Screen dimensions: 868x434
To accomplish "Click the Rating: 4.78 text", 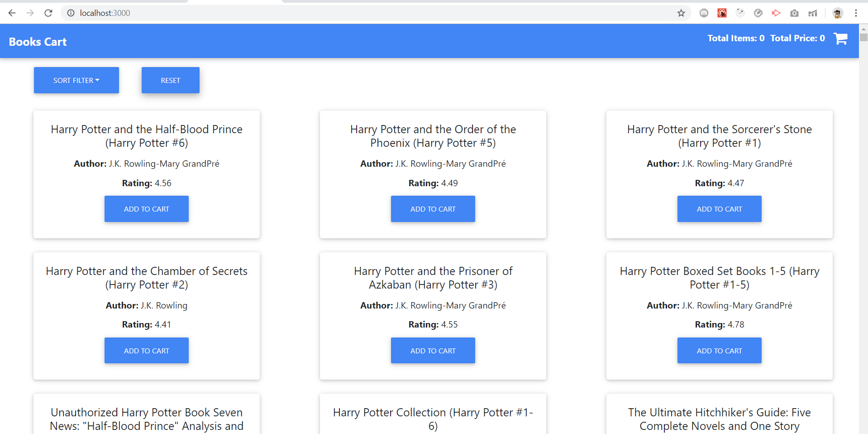I will (720, 324).
